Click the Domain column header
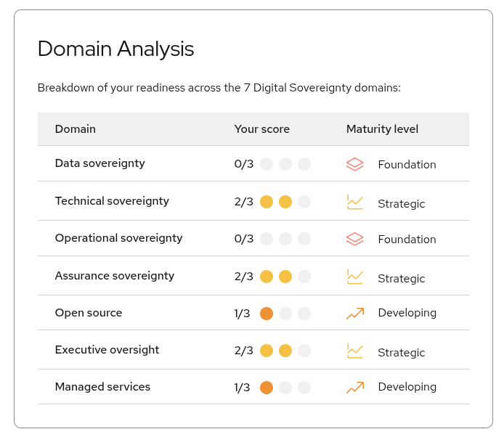The image size is (504, 437). click(x=76, y=129)
